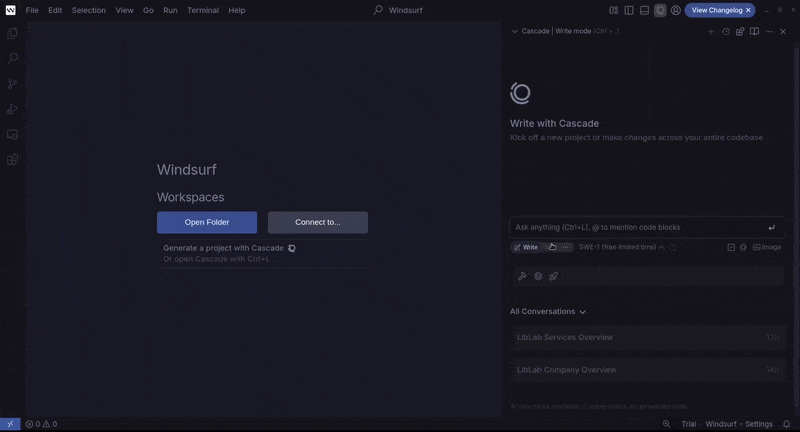Open the account profile icon
The height and width of the screenshot is (432, 800).
point(676,10)
